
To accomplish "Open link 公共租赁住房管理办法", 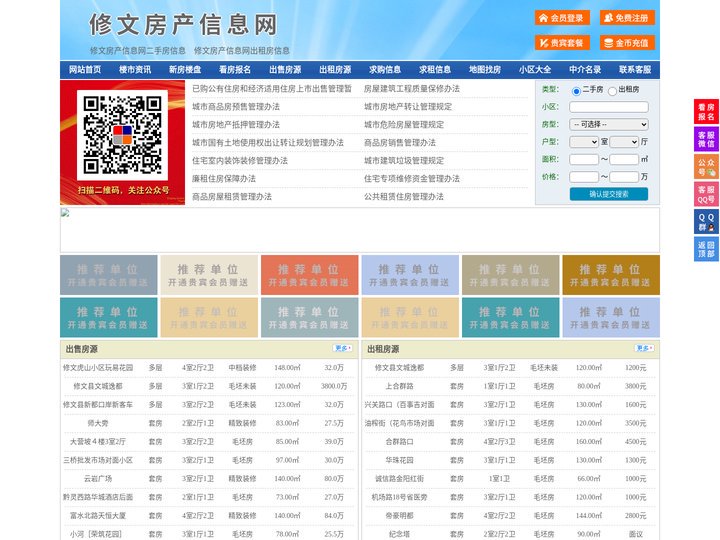I will click(x=404, y=197).
